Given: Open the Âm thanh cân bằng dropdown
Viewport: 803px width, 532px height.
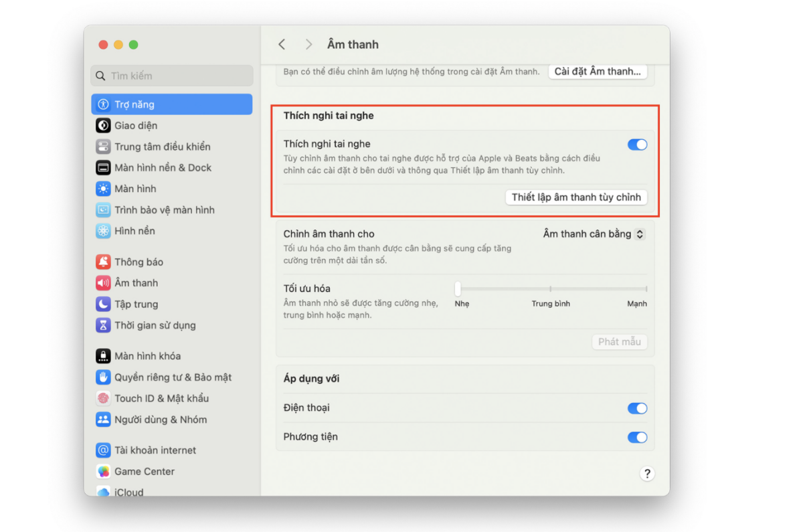Looking at the screenshot, I should tap(594, 234).
